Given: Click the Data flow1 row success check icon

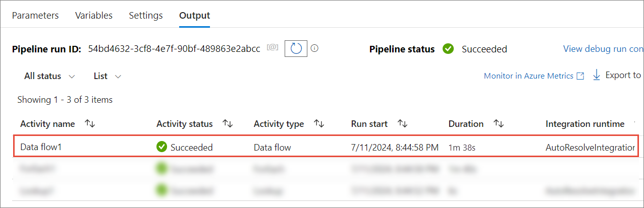Looking at the screenshot, I should tap(162, 147).
